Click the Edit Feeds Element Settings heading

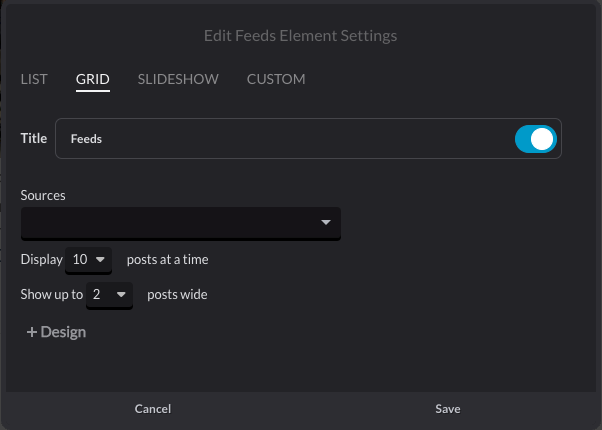pyautogui.click(x=300, y=36)
